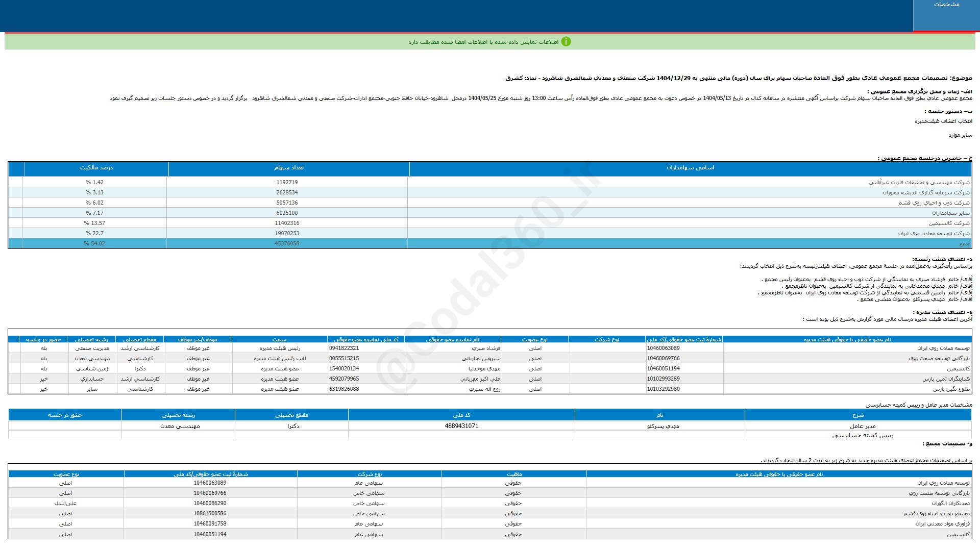Select representative name روح اله نصيري
Image resolution: width=980 pixels, height=551 pixels.
(484, 389)
